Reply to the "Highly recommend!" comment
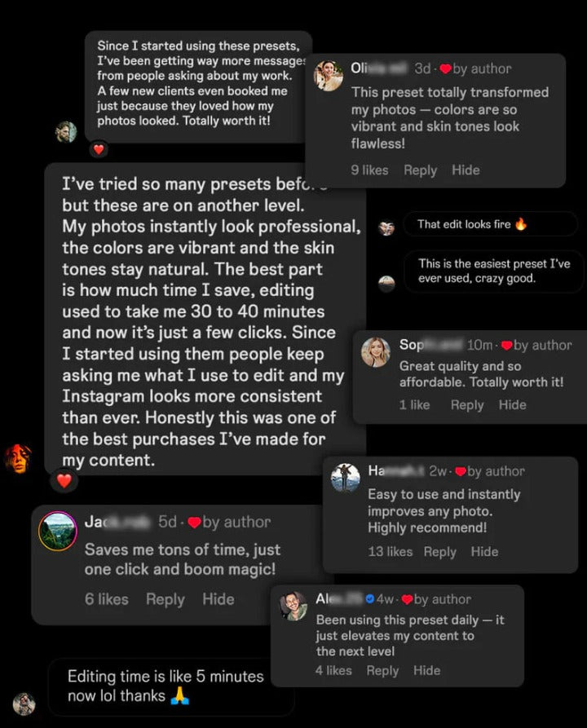 439,552
